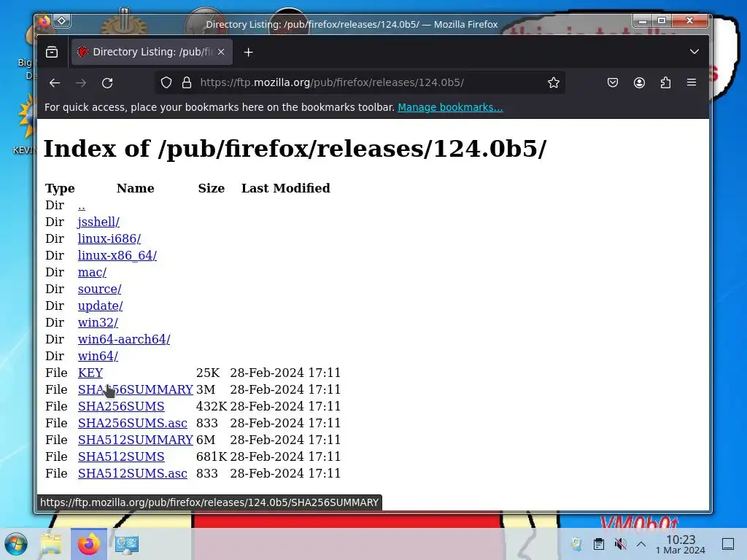This screenshot has width=747, height=560.
Task: Close the Directory Listing tab
Action: [x=221, y=52]
